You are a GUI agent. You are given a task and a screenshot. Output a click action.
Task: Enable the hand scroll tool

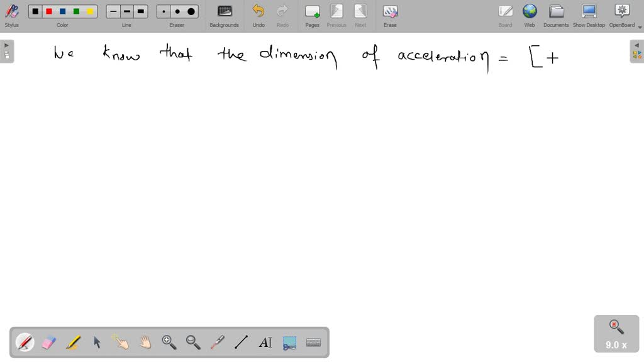tap(145, 342)
